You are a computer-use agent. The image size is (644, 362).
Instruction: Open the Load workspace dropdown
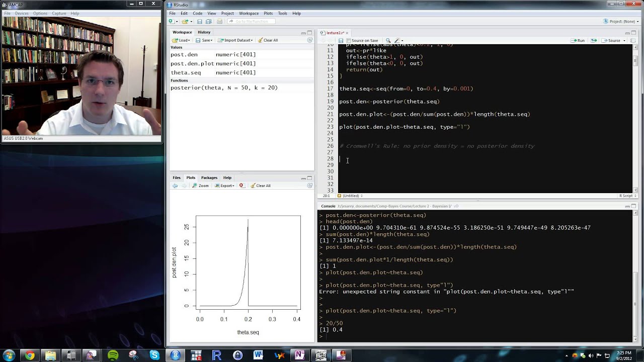(x=182, y=40)
